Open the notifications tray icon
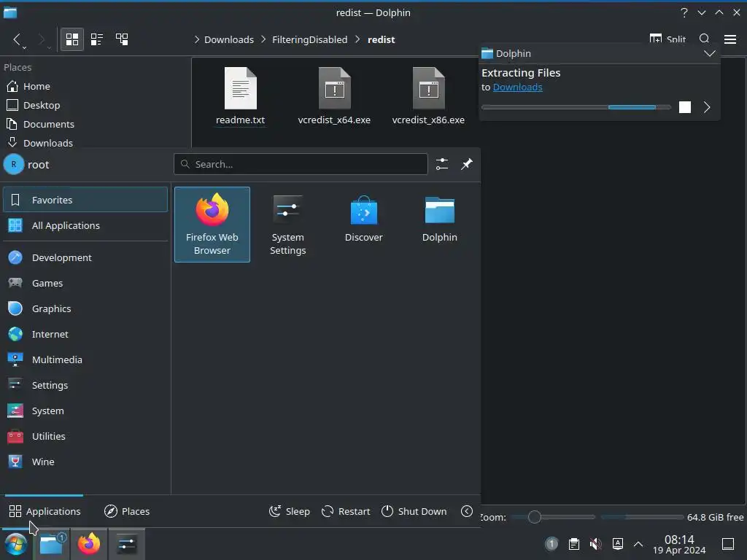 coord(551,544)
